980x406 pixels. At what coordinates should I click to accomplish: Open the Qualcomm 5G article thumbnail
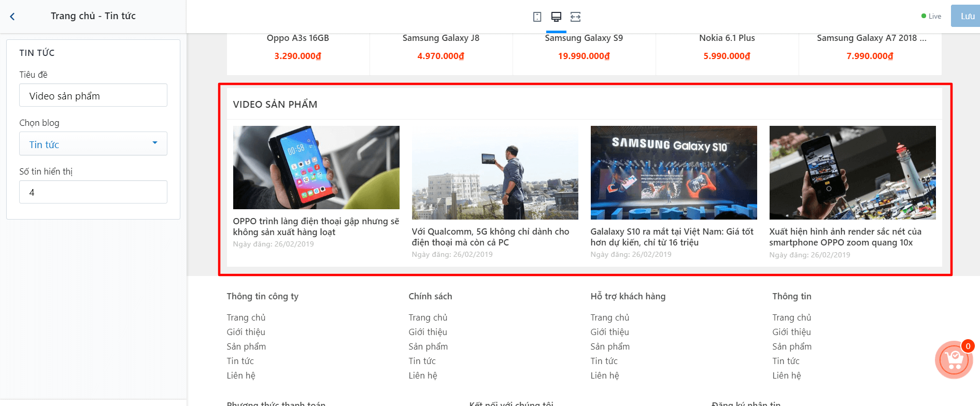[495, 172]
